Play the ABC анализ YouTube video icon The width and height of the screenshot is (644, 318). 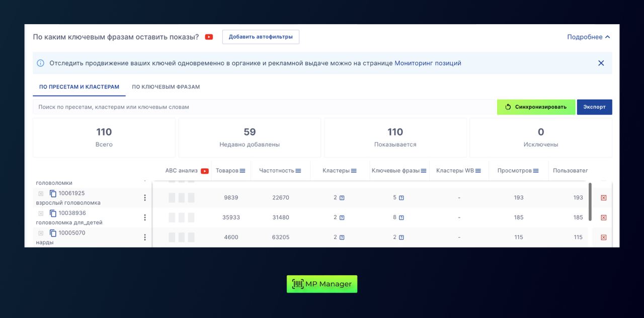205,171
